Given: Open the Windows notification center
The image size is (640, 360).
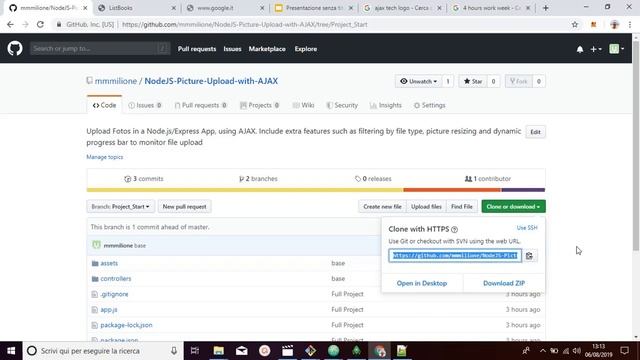Looking at the screenshot, I should (x=624, y=351).
